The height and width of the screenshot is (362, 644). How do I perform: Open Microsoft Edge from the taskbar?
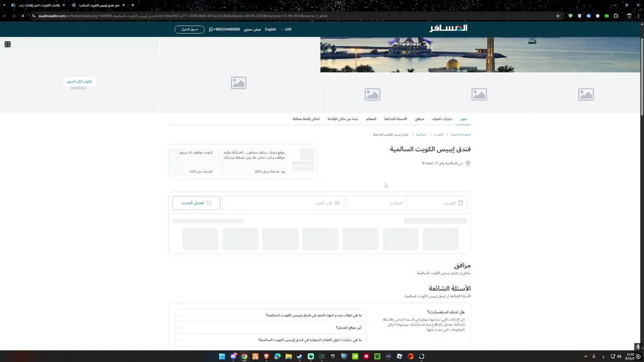pos(277,356)
